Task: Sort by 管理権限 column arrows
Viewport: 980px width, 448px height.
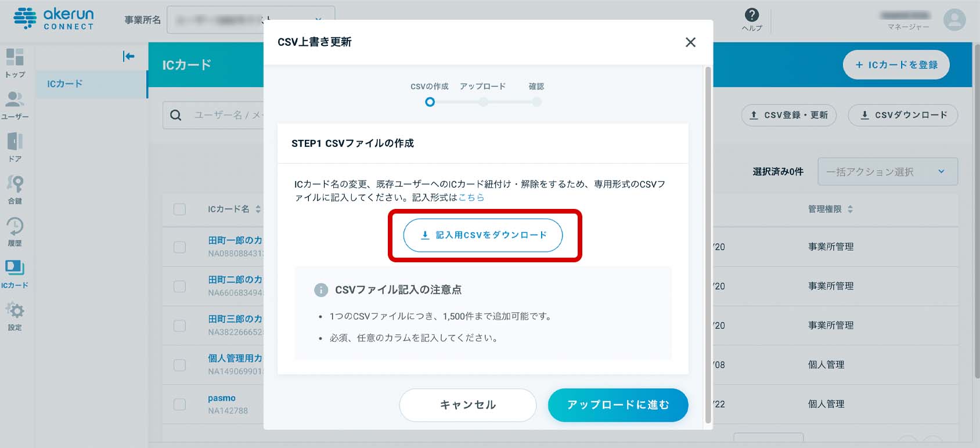Action: click(850, 209)
